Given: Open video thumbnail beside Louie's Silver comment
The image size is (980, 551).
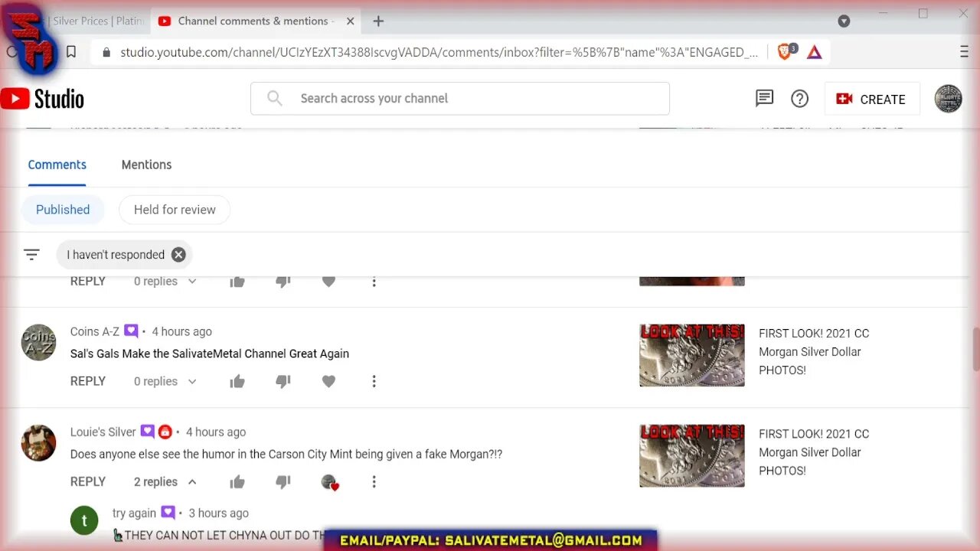Looking at the screenshot, I should click(692, 455).
